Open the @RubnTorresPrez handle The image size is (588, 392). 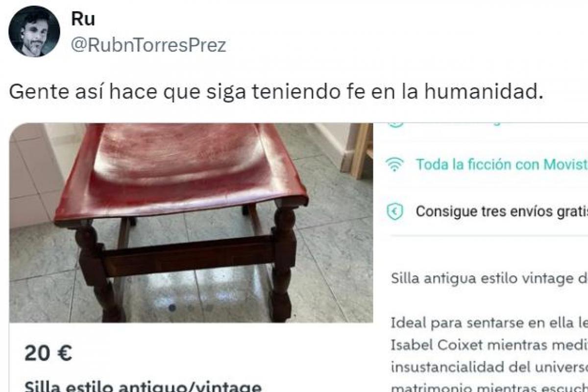pyautogui.click(x=149, y=45)
